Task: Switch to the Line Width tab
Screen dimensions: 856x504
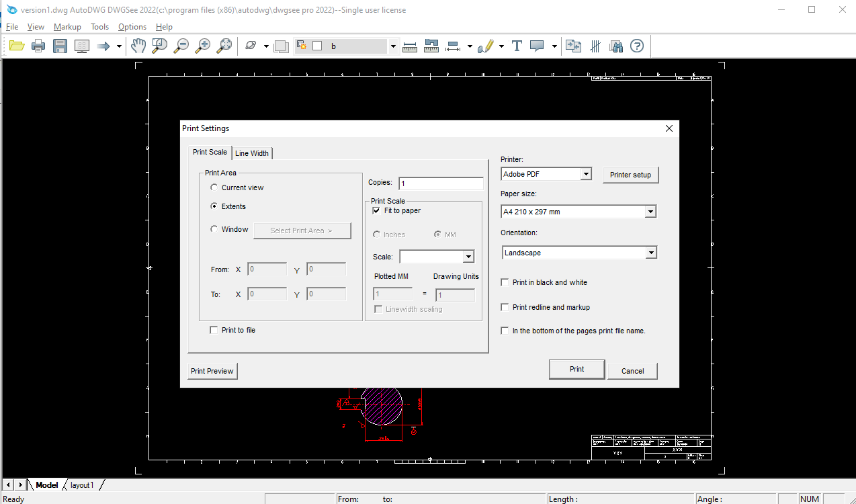Action: click(x=252, y=153)
